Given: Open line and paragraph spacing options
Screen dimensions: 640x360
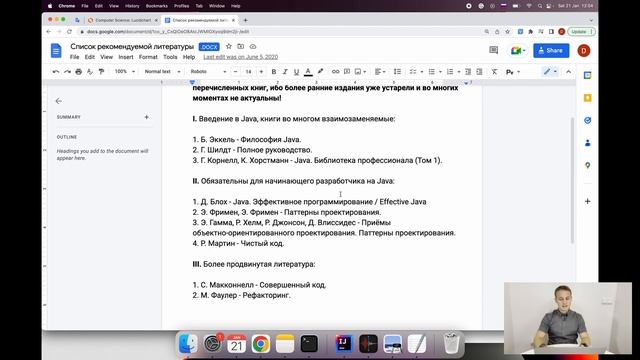Looking at the screenshot, I should [x=397, y=72].
